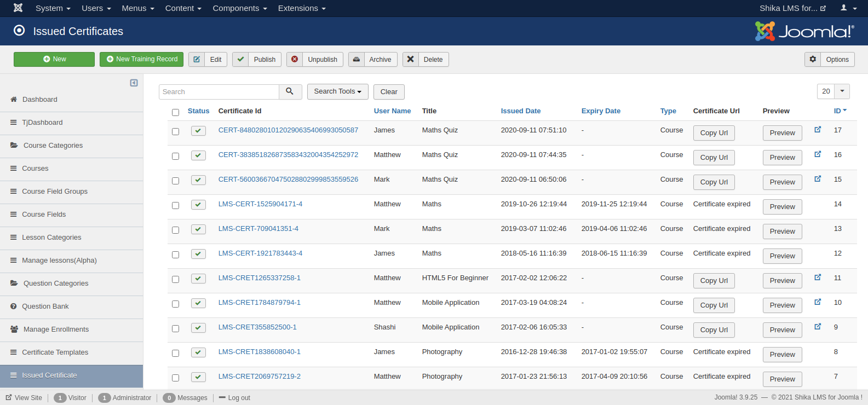This screenshot has width=868, height=405.
Task: Click the Delete X icon in toolbar
Action: [x=410, y=59]
